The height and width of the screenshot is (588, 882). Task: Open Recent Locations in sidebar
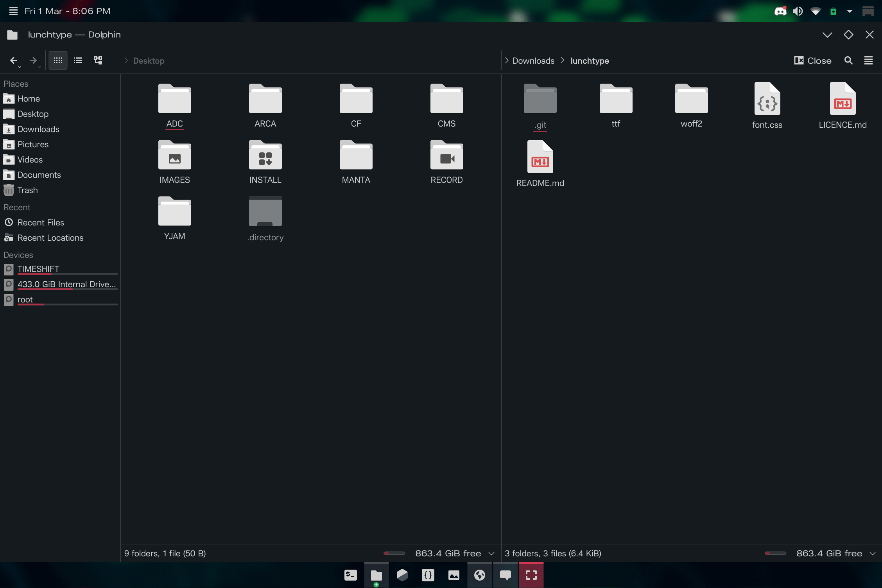(x=60, y=238)
